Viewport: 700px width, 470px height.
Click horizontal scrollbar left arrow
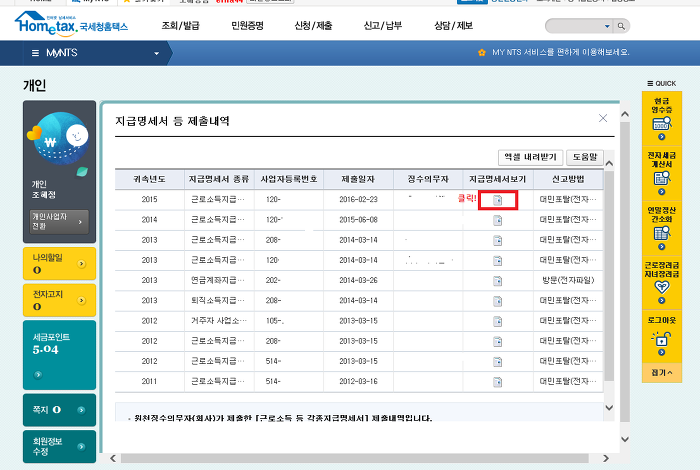click(x=113, y=458)
